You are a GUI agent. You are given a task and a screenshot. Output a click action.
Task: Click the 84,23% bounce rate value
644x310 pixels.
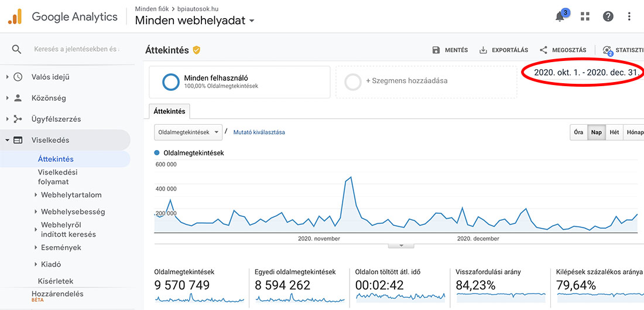pyautogui.click(x=475, y=285)
